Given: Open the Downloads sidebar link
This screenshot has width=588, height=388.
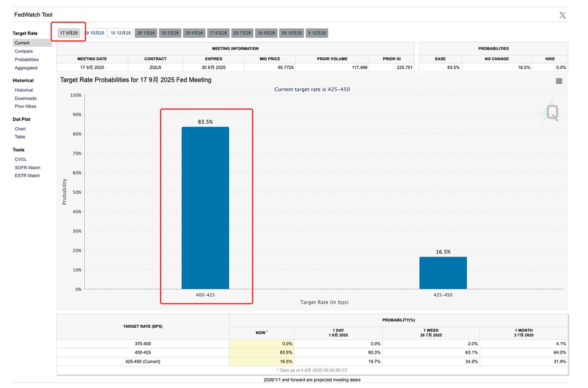Looking at the screenshot, I should coord(25,99).
